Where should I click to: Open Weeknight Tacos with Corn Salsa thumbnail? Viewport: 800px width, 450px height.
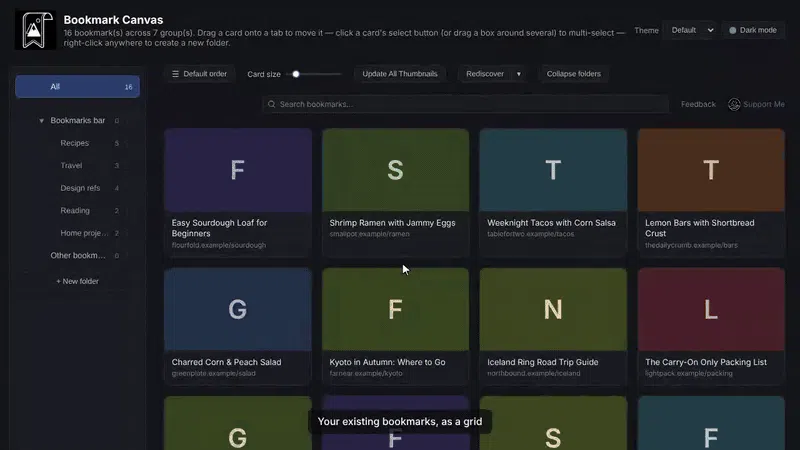(553, 170)
